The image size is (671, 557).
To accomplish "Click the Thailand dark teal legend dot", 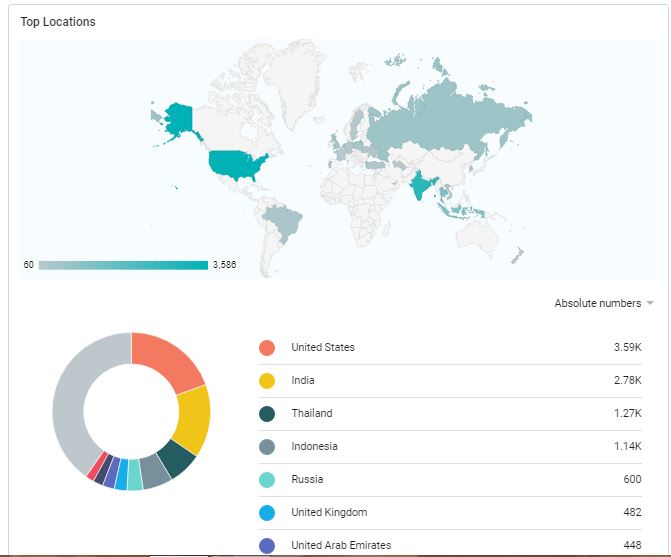I will 267,414.
